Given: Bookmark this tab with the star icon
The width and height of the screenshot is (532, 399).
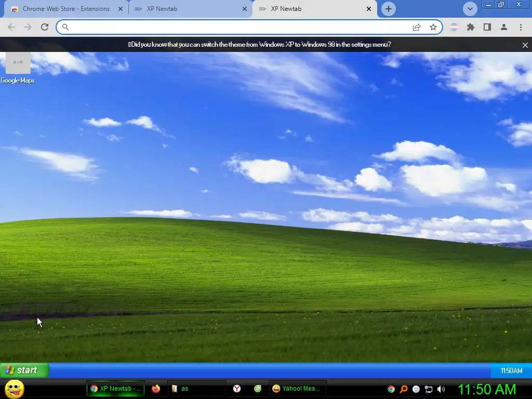Looking at the screenshot, I should [433, 27].
